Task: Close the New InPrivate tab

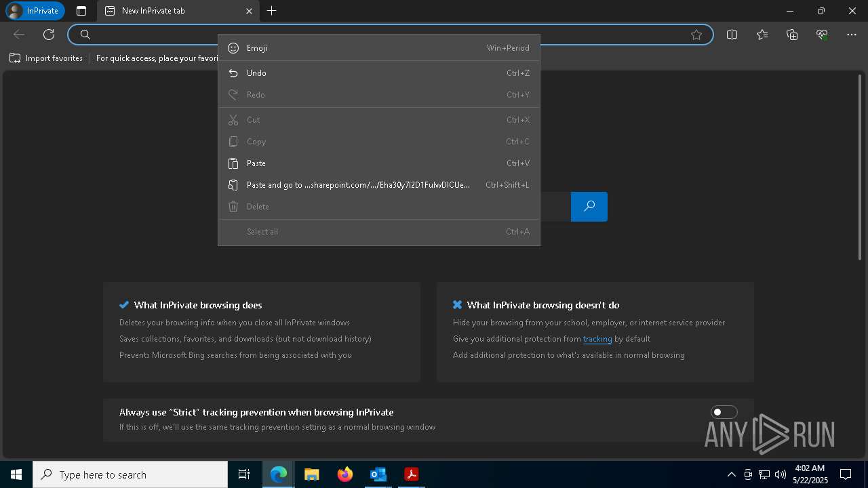Action: (x=249, y=11)
